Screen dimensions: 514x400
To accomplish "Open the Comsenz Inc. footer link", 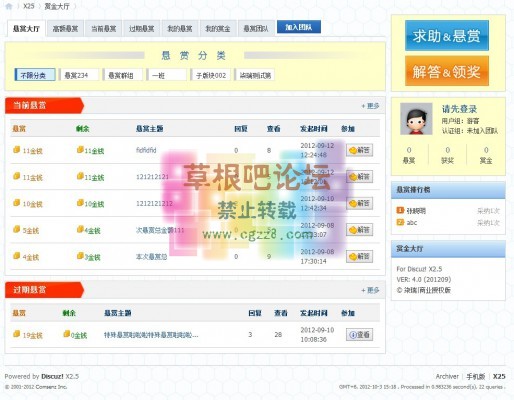I will pos(51,387).
